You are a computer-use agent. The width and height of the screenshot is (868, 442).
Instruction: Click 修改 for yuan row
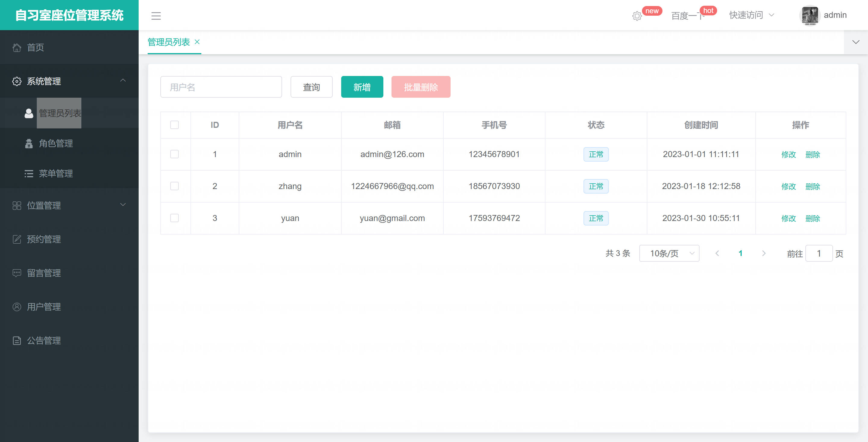[x=788, y=219]
